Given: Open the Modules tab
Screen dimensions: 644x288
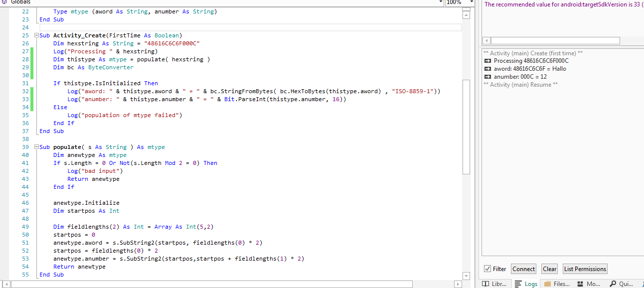Looking at the screenshot, I should 589,284.
